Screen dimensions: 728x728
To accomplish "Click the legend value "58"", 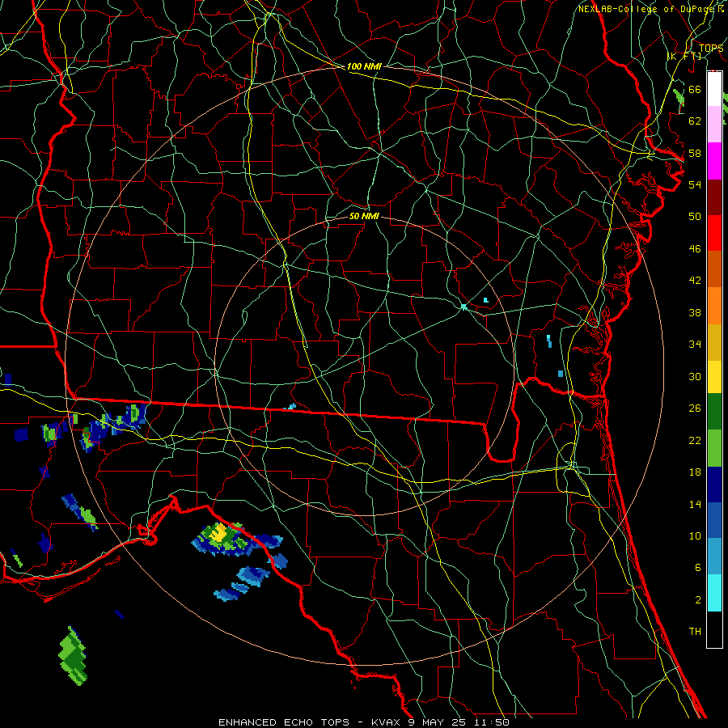I will click(695, 153).
